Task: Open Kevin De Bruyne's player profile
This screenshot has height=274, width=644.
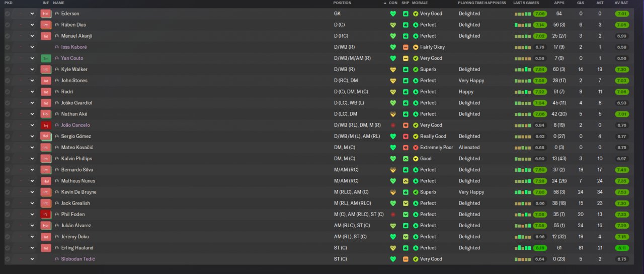Action: point(78,192)
